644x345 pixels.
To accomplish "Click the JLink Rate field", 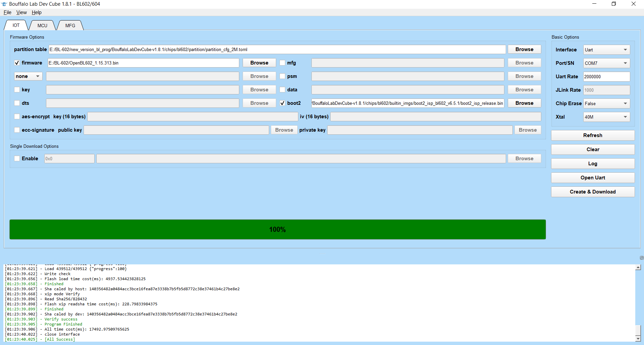I will click(606, 90).
